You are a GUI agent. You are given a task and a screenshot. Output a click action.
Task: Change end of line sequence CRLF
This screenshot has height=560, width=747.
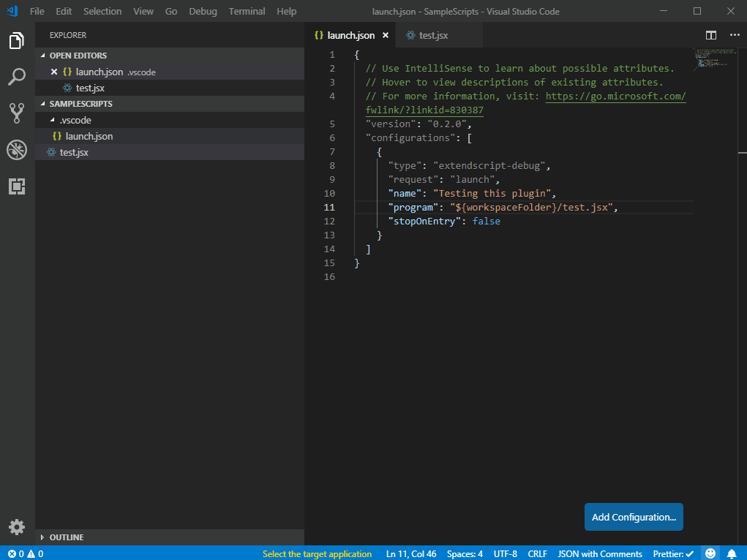(537, 554)
